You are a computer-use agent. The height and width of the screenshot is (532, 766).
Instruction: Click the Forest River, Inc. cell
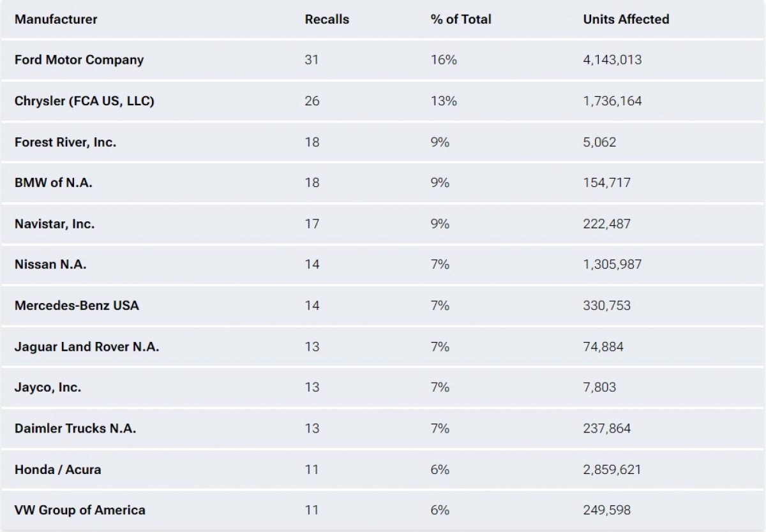click(x=65, y=142)
